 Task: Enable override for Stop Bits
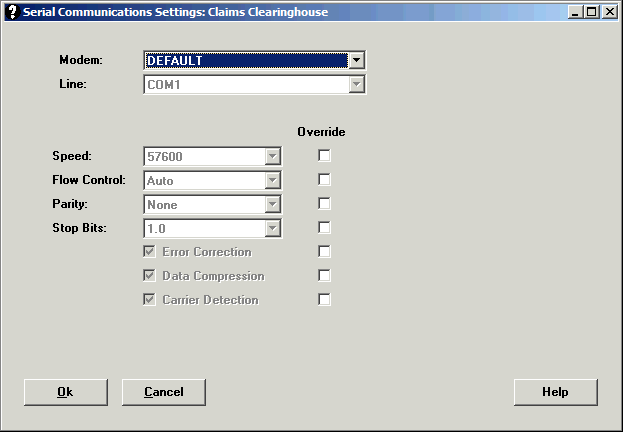click(324, 228)
